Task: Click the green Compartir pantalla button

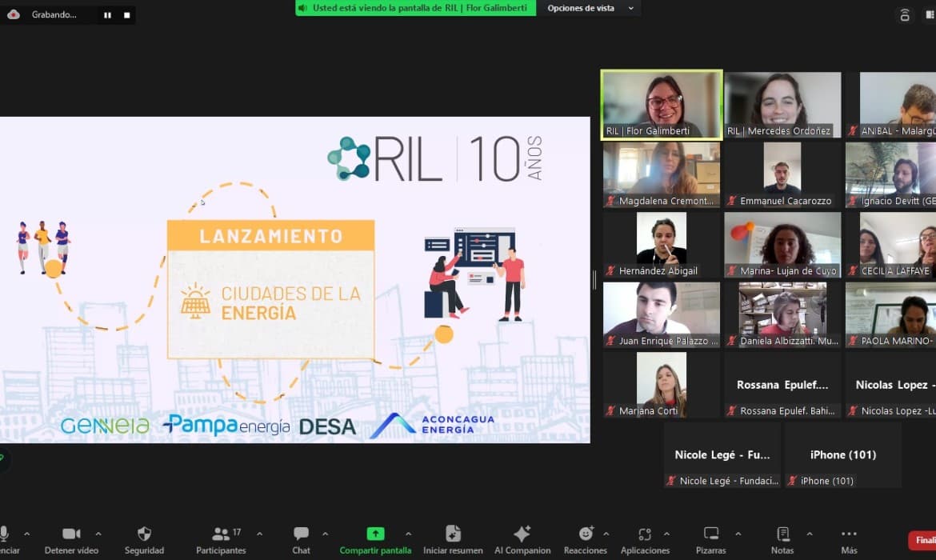Action: (375, 534)
